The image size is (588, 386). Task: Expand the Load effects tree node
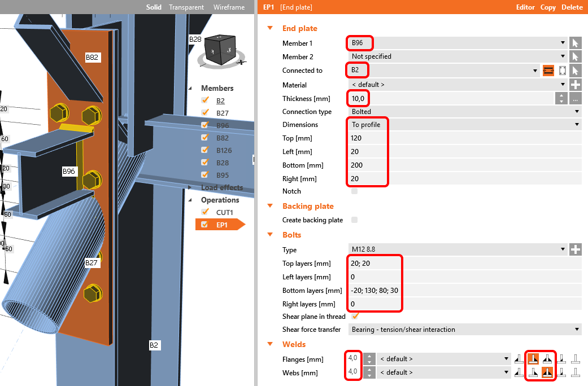click(x=190, y=187)
